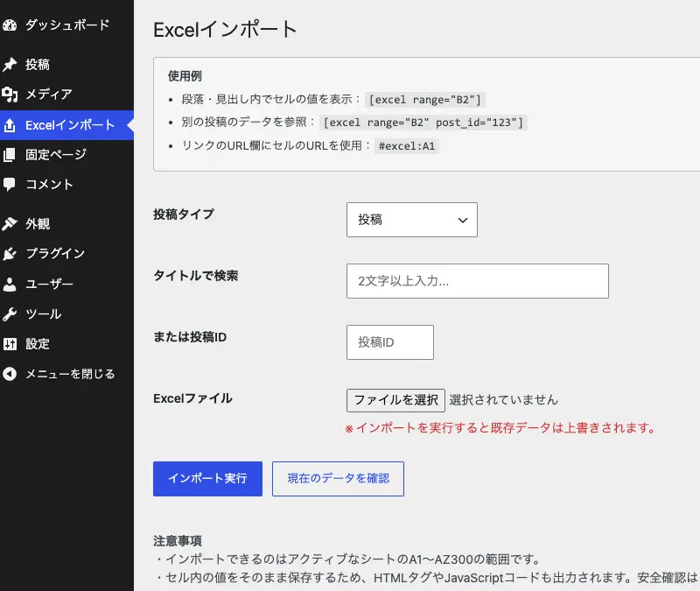Click the note about A1〜AZ300 range
Screen dimensions: 700x591
pos(348,559)
